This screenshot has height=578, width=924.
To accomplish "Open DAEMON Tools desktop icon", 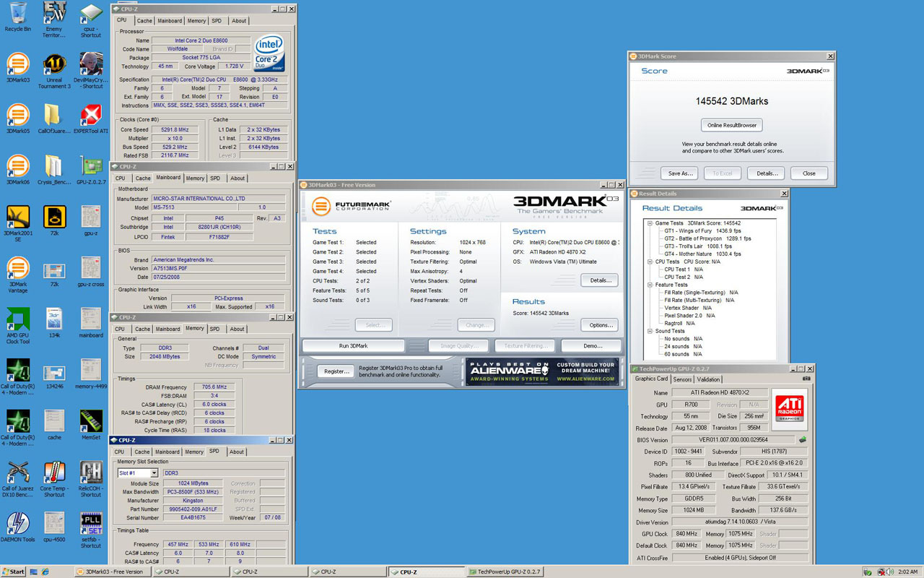I will tap(17, 527).
